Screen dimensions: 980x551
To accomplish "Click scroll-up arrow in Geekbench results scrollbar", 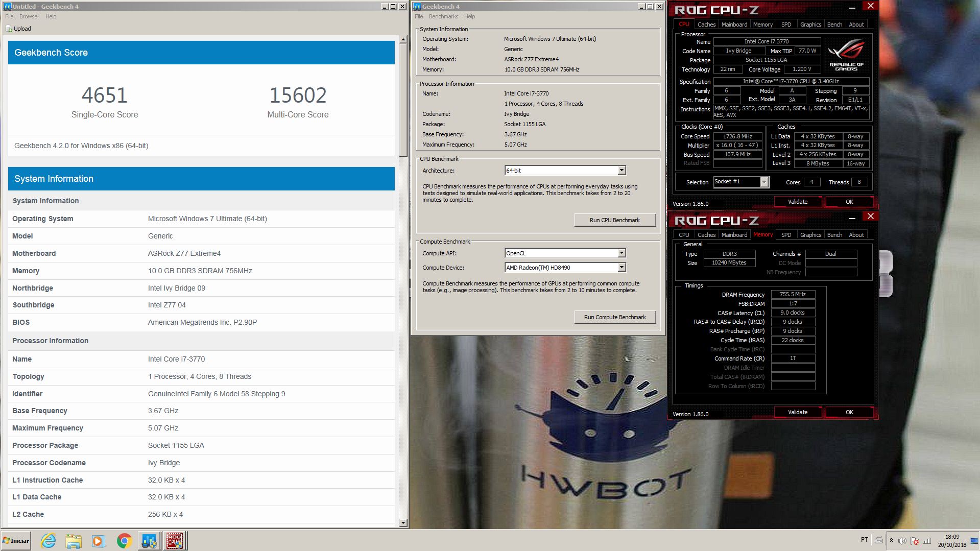I will pos(403,39).
